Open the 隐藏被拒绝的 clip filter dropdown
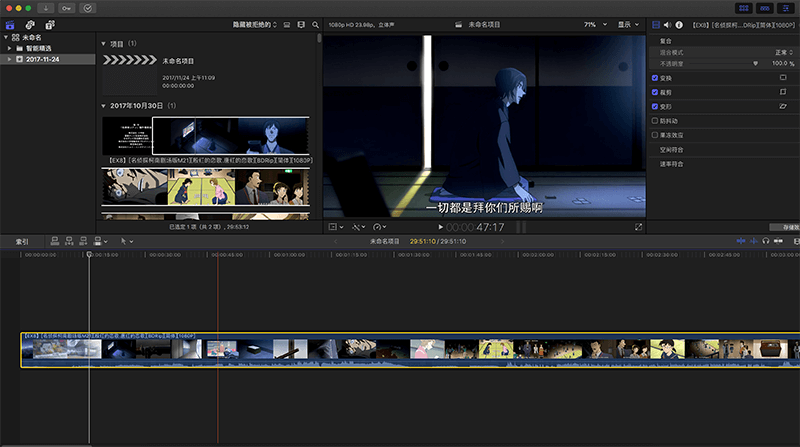This screenshot has height=447, width=800. point(255,24)
